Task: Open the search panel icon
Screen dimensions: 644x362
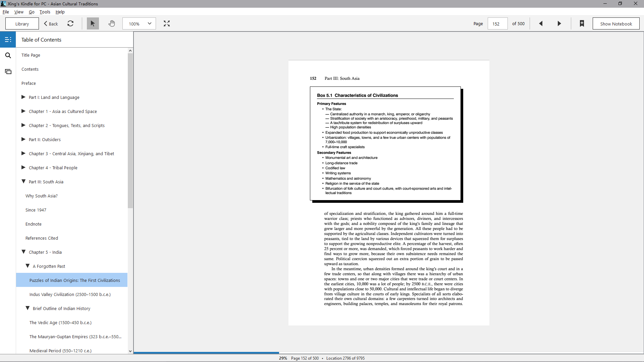Action: click(8, 55)
